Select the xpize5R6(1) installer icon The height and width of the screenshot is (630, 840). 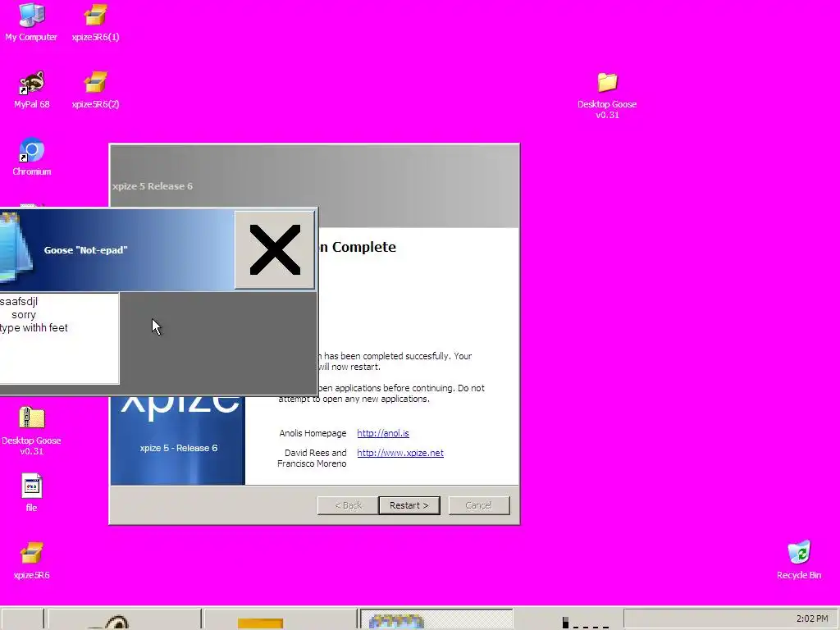pos(95,22)
